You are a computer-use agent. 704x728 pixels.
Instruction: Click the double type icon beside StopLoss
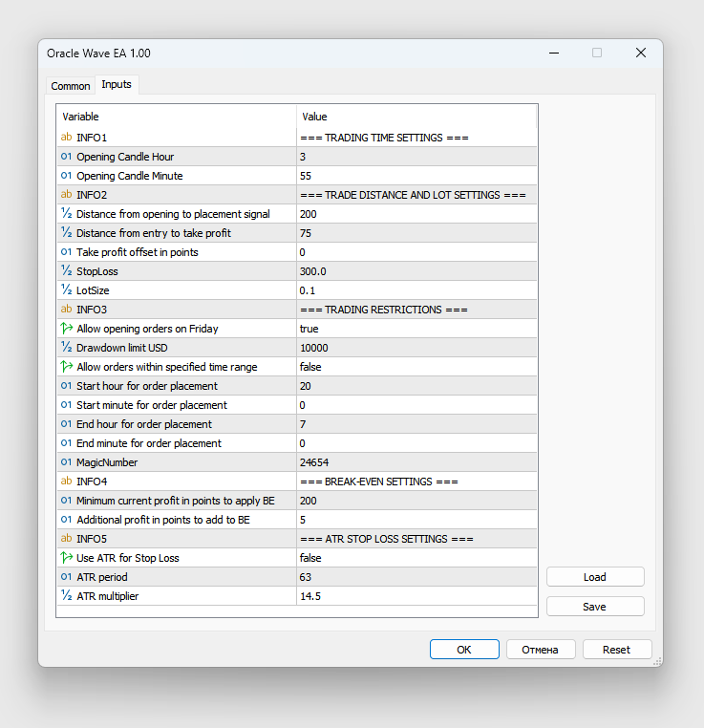coord(67,271)
